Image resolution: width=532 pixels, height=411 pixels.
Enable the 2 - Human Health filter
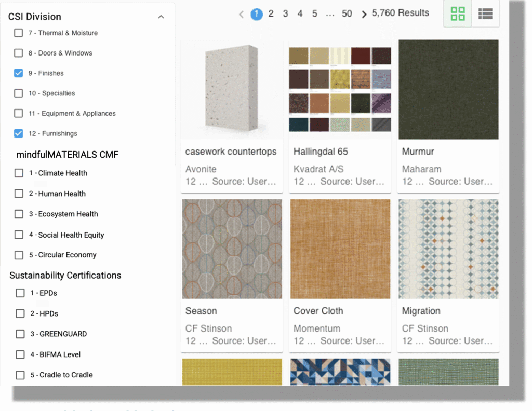pyautogui.click(x=19, y=194)
